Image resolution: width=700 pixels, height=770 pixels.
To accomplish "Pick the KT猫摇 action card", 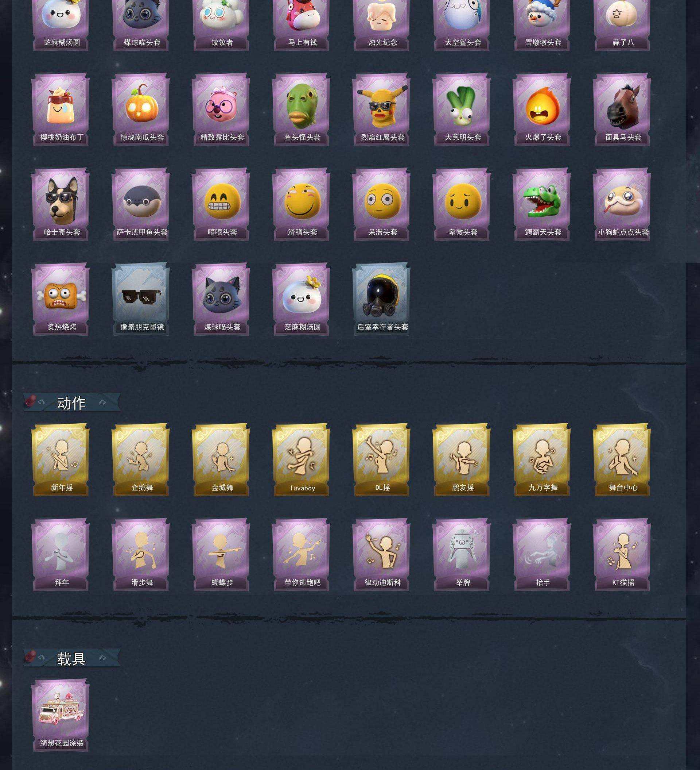I will coord(622,555).
